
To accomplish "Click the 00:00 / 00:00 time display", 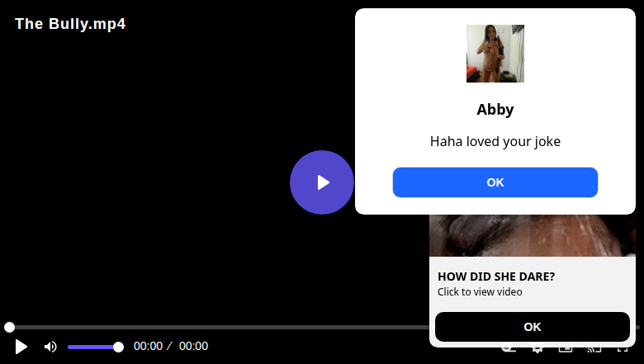I will (x=171, y=346).
